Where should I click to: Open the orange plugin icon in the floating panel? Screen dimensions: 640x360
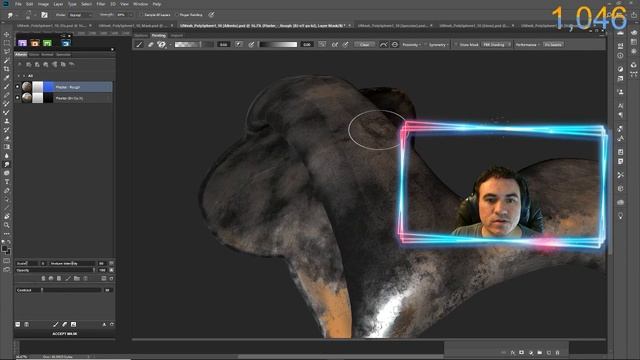coord(35,43)
